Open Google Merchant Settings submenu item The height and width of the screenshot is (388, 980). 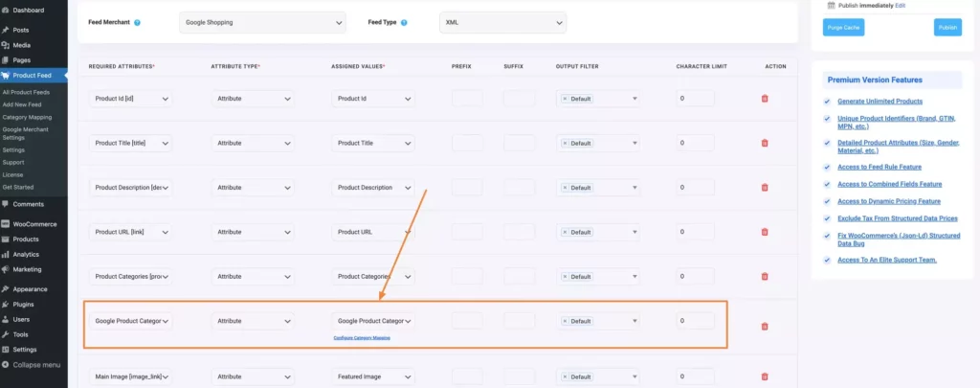coord(25,133)
